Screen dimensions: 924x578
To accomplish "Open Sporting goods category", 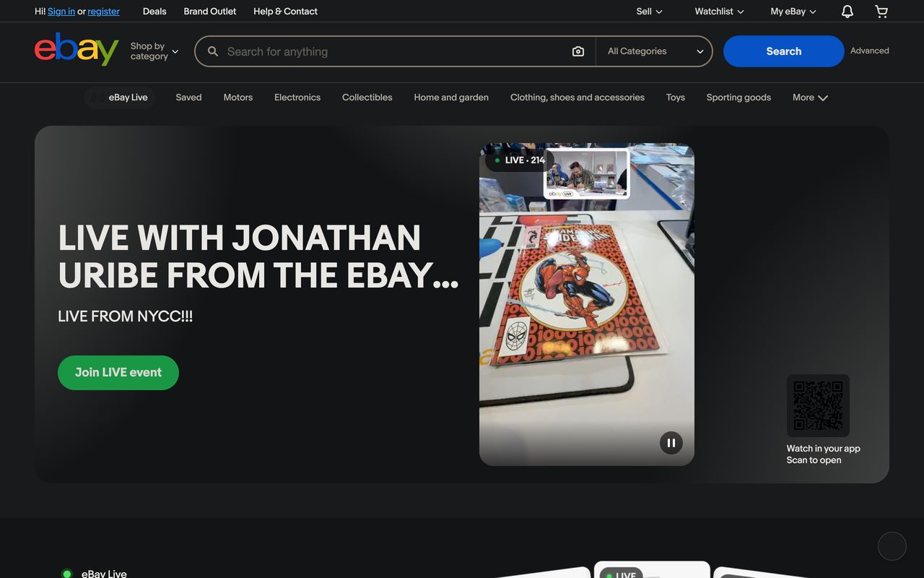I will coord(738,98).
